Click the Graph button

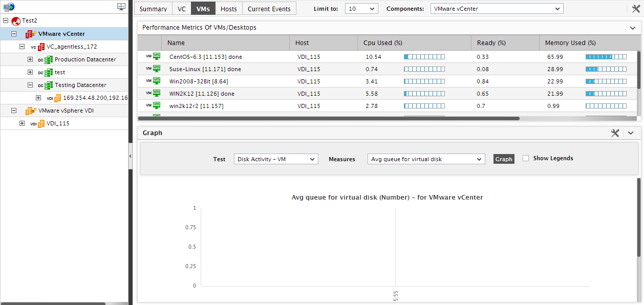coord(504,159)
